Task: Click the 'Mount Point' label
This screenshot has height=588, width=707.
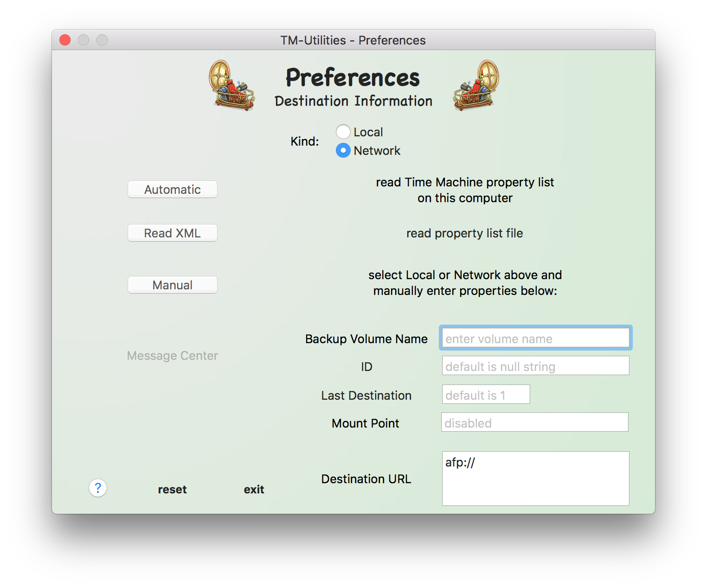Action: pyautogui.click(x=366, y=423)
